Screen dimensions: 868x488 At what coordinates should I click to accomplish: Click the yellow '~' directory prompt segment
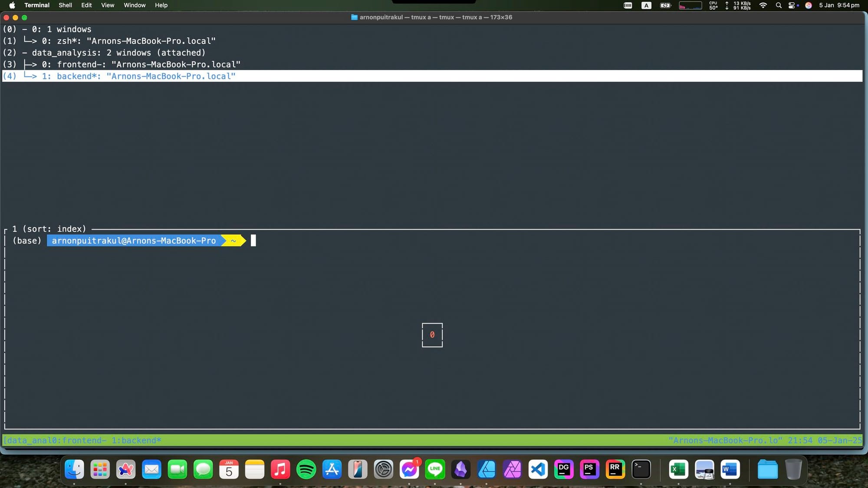coord(233,241)
